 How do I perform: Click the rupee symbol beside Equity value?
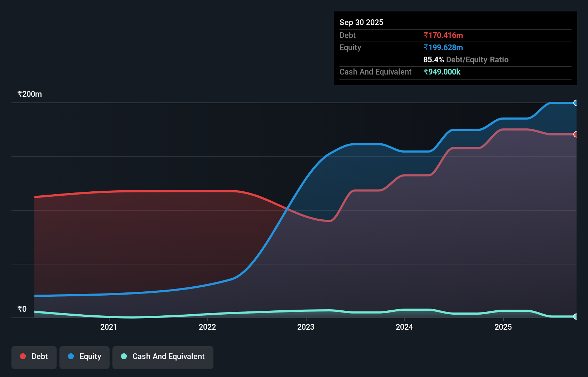pyautogui.click(x=426, y=47)
